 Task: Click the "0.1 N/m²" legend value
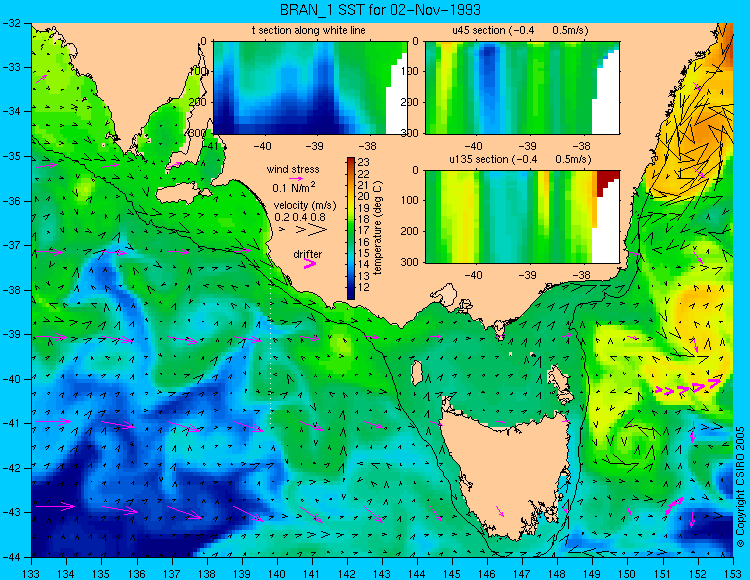pyautogui.click(x=294, y=187)
